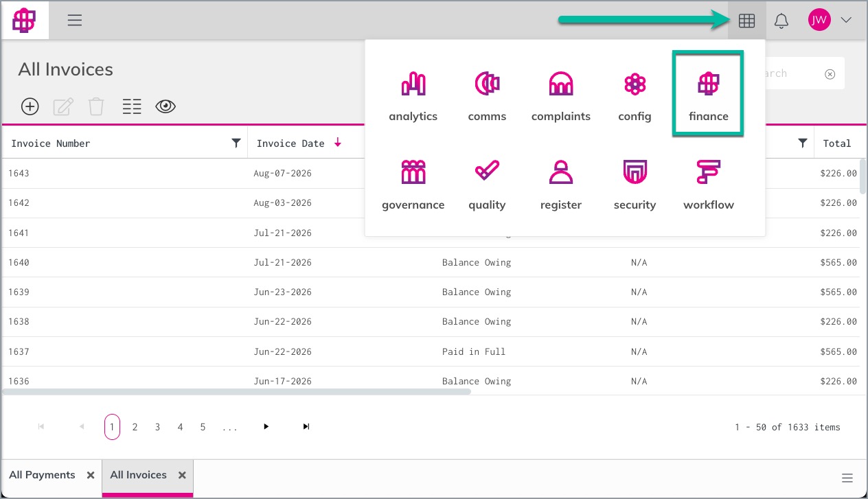This screenshot has height=499, width=868.
Task: Go to the next page
Action: click(266, 427)
